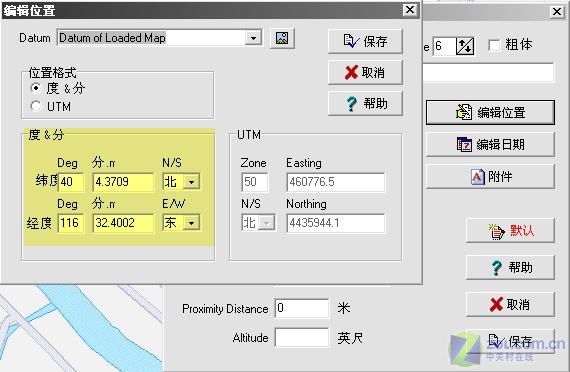Screen dimensions: 570x372
Task: Open the 附件 attachment button
Action: point(490,176)
